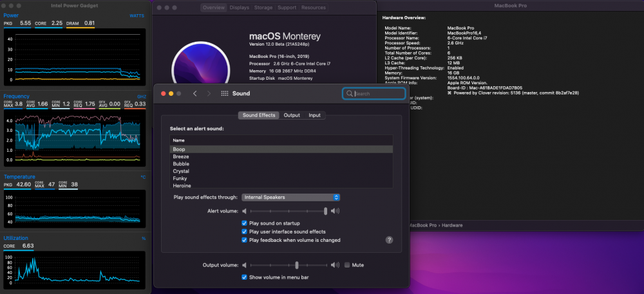Image resolution: width=644 pixels, height=294 pixels.
Task: Enable the Mute checkbox
Action: [347, 265]
